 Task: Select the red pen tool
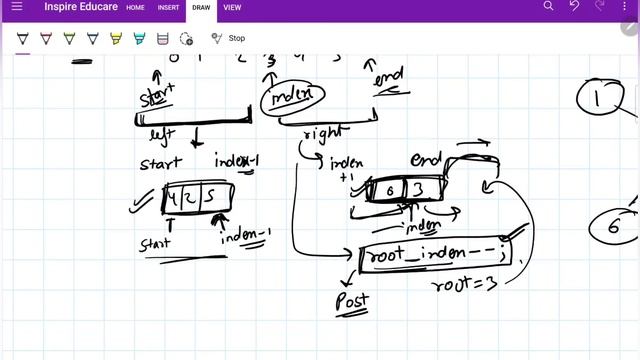(x=46, y=39)
